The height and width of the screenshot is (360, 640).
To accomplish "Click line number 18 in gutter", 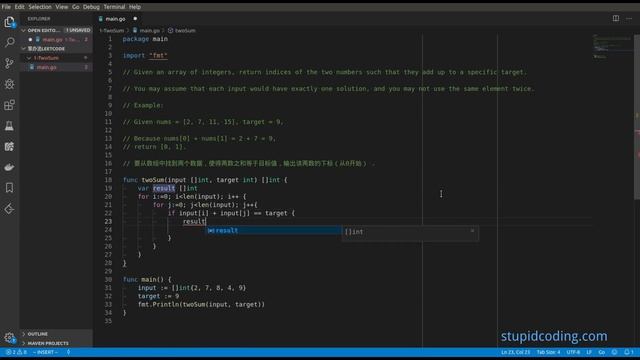I will point(108,180).
